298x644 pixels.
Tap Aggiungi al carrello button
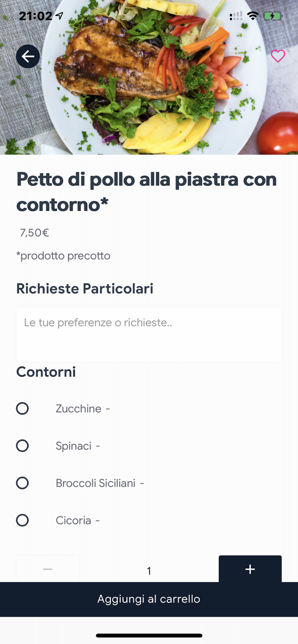tap(149, 599)
